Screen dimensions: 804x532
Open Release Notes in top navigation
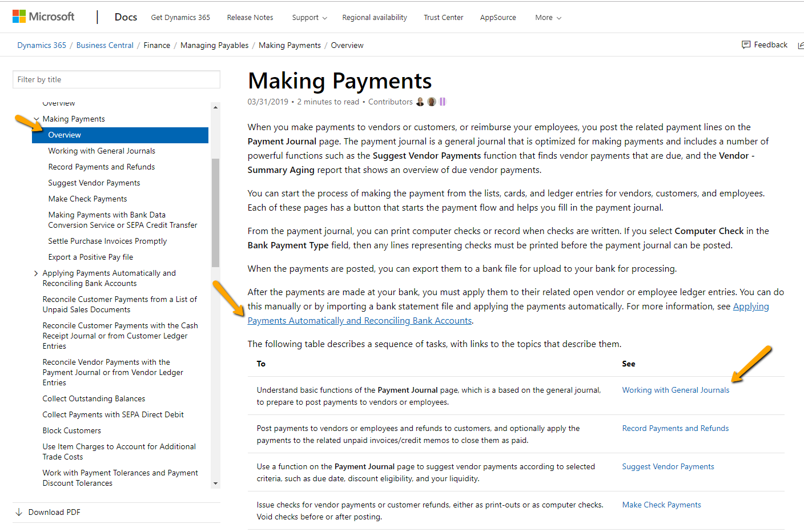(250, 18)
